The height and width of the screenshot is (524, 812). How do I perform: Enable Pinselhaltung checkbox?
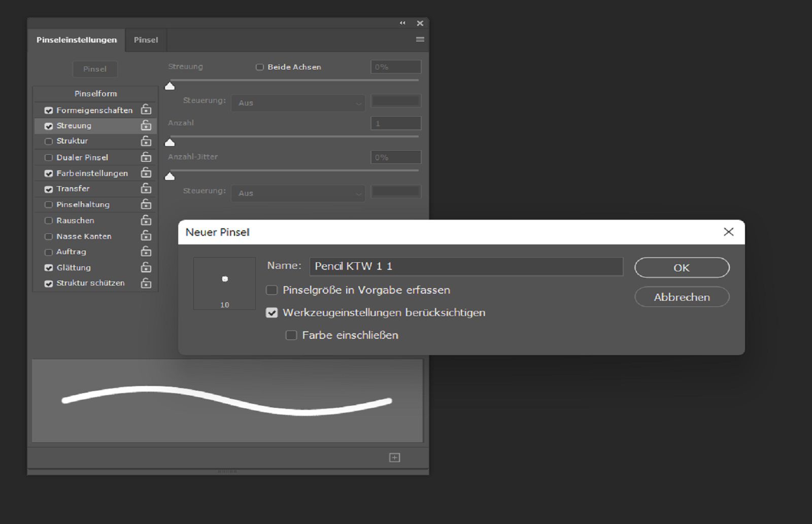click(x=49, y=204)
